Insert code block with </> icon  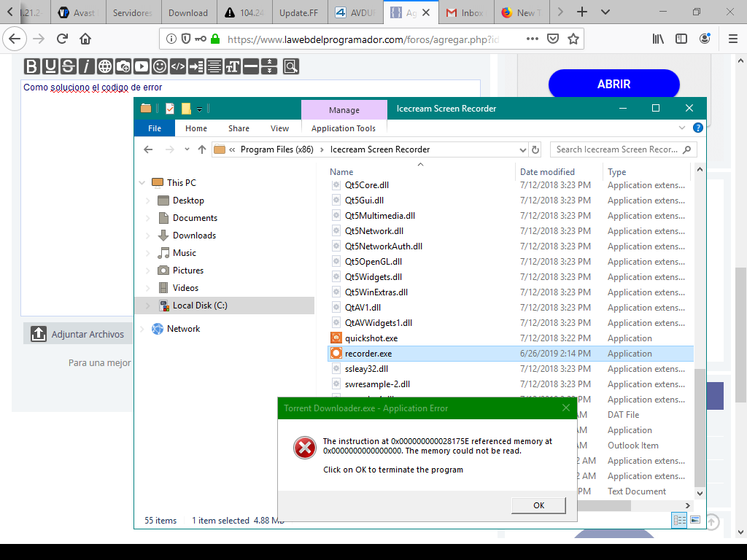[x=178, y=66]
